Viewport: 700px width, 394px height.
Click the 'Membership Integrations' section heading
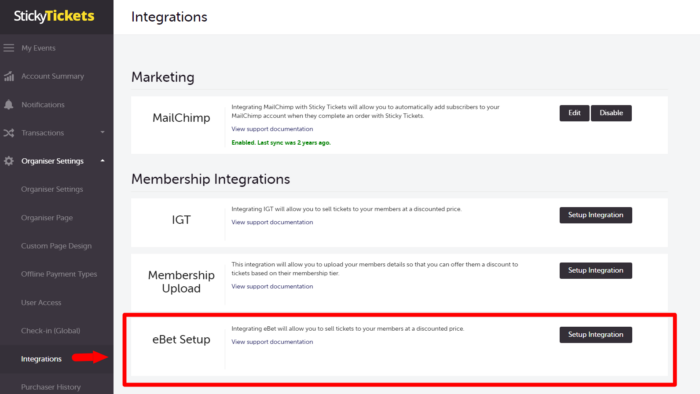[210, 179]
